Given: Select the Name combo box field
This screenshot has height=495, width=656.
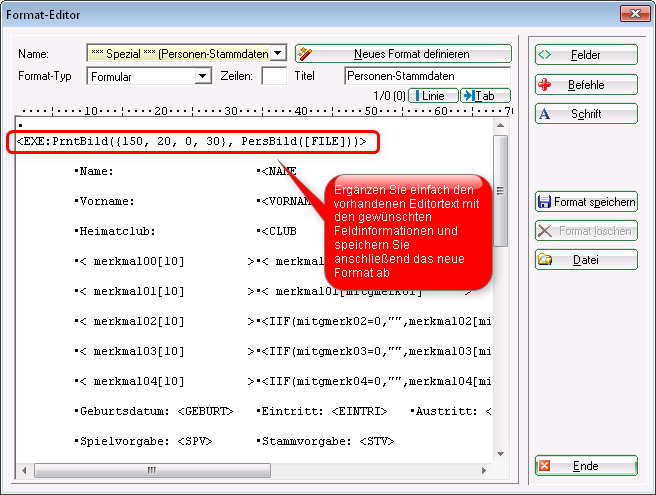Looking at the screenshot, I should (187, 54).
